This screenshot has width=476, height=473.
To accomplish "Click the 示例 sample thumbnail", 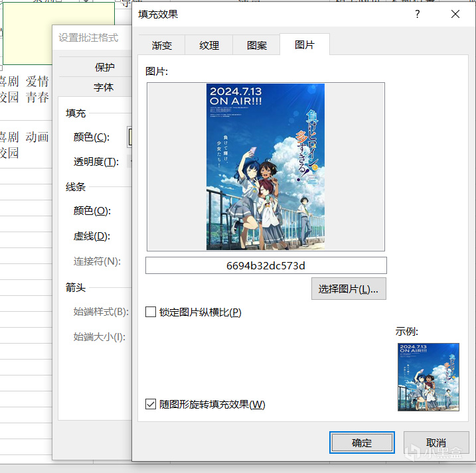I will [x=428, y=377].
